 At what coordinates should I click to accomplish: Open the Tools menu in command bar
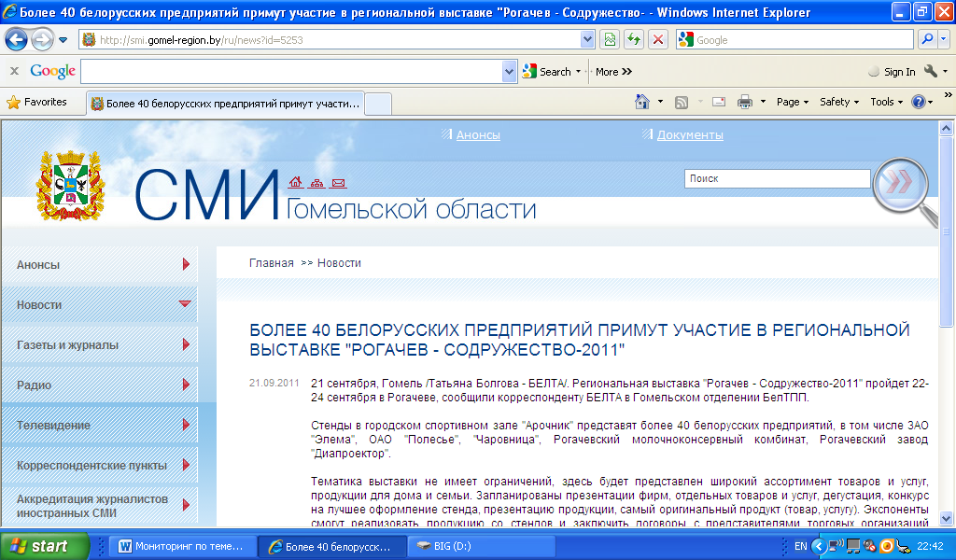(886, 102)
